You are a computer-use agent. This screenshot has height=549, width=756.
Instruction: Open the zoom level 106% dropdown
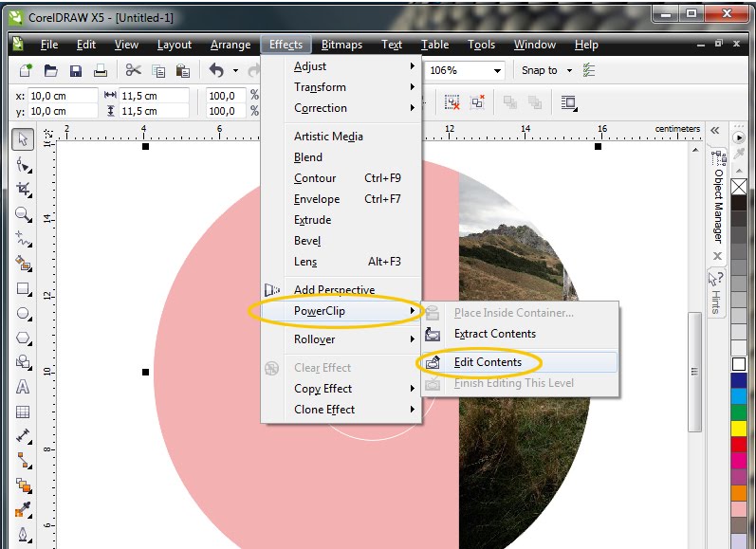(x=497, y=71)
